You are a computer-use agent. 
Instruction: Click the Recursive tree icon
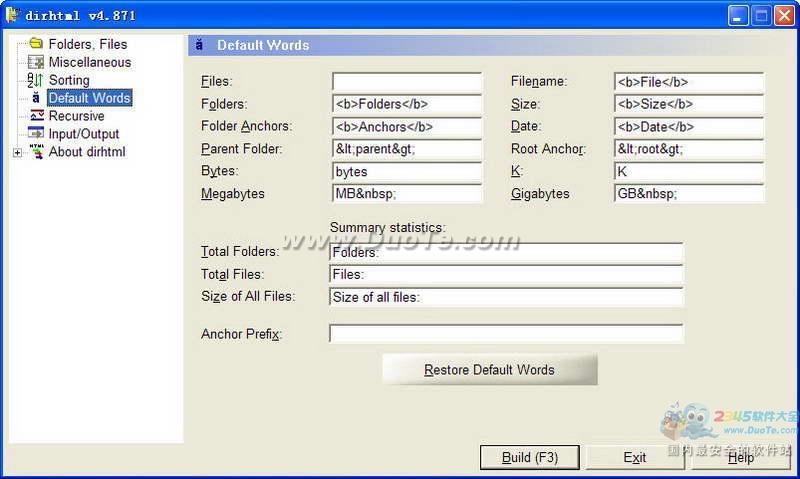(x=36, y=116)
